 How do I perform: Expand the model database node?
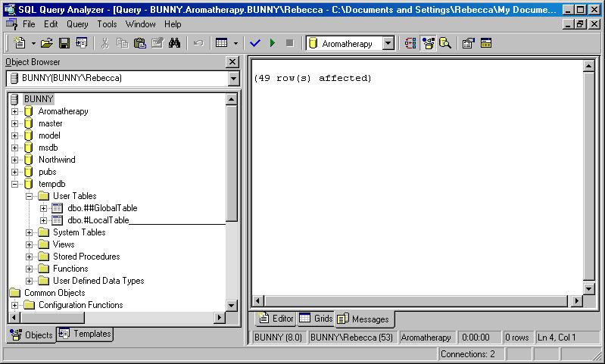(x=14, y=135)
